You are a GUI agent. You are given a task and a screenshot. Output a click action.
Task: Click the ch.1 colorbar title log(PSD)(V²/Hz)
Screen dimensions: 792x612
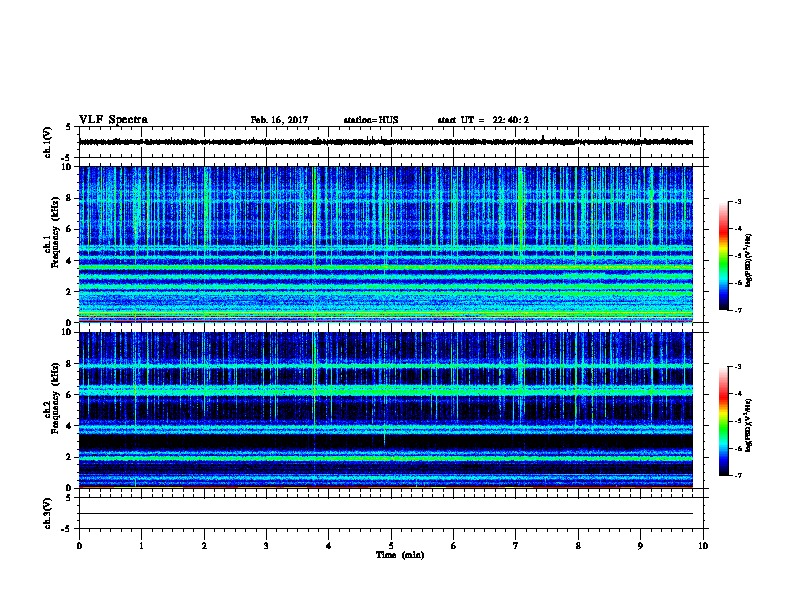(x=748, y=260)
